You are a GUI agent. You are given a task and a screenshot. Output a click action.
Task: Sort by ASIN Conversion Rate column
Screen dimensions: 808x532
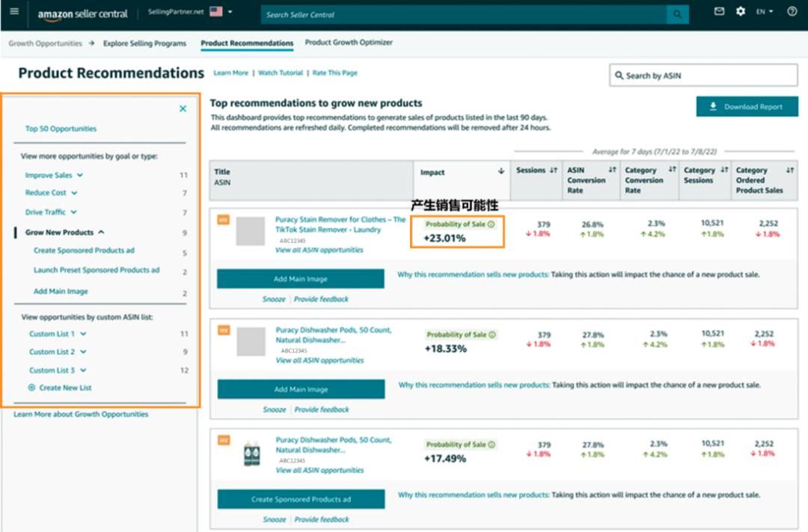pyautogui.click(x=612, y=170)
